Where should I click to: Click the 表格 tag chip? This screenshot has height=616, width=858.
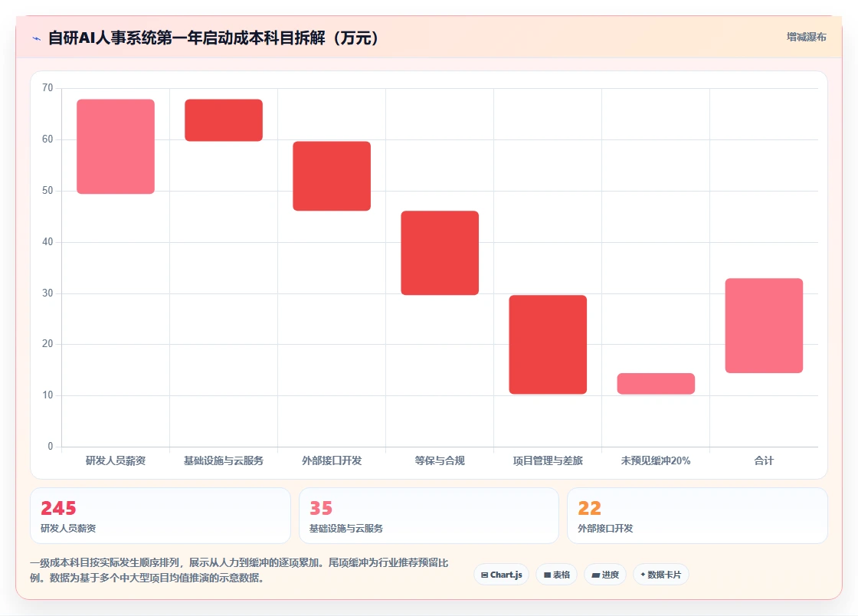(x=556, y=575)
